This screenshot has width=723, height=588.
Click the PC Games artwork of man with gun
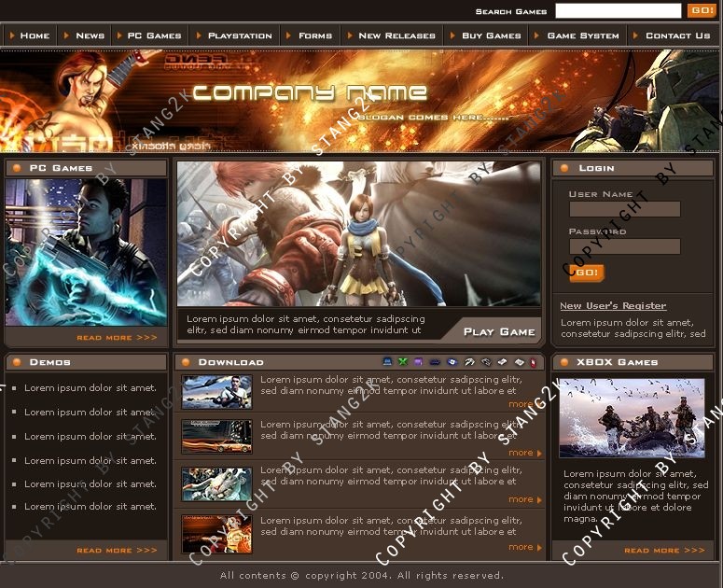[x=86, y=252]
